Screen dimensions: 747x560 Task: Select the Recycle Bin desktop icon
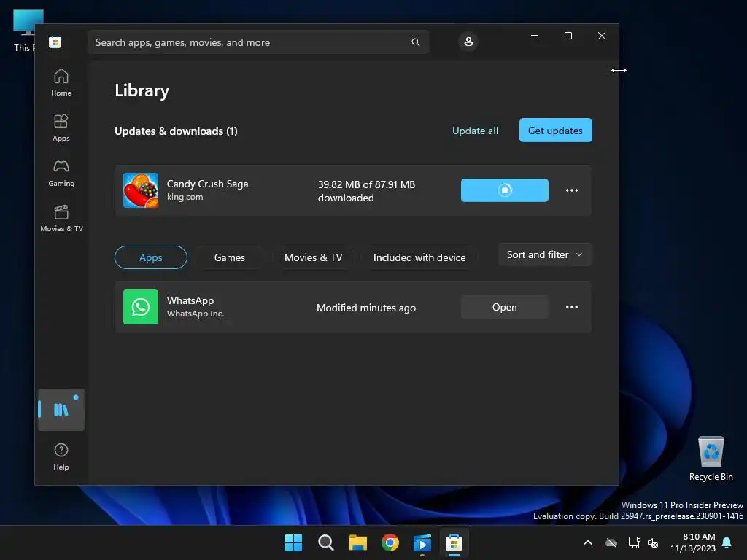pyautogui.click(x=711, y=458)
